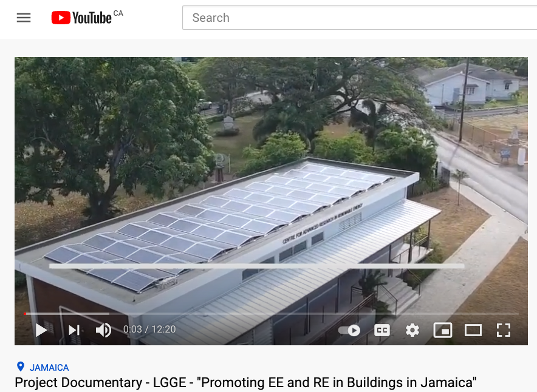The image size is (537, 392).
Task: Toggle the autoplay switch
Action: [349, 331]
